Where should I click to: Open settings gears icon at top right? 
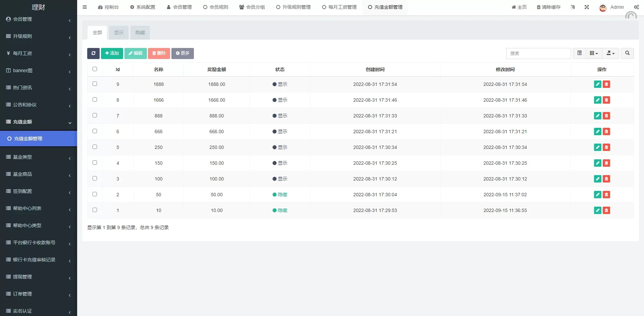[x=636, y=7]
